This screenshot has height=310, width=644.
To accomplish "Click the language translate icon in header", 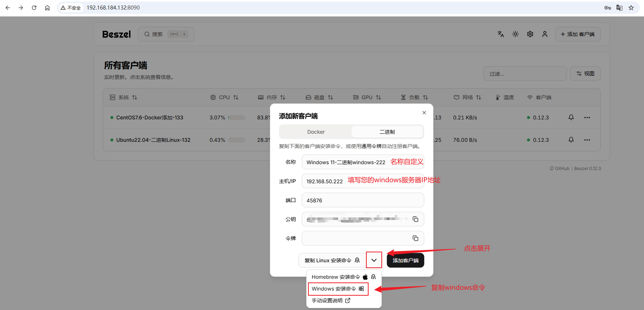I will tap(501, 34).
